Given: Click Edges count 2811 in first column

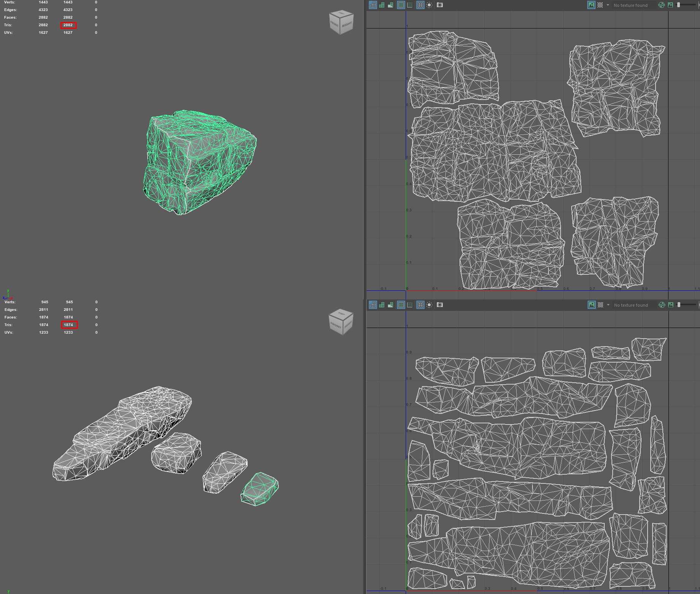Looking at the screenshot, I should (44, 310).
